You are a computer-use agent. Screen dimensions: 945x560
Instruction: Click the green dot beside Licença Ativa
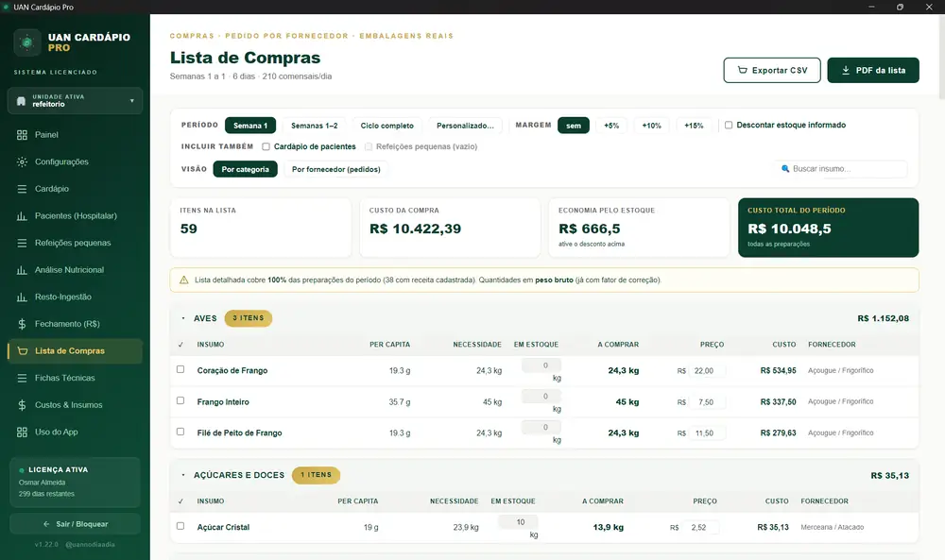(22, 470)
